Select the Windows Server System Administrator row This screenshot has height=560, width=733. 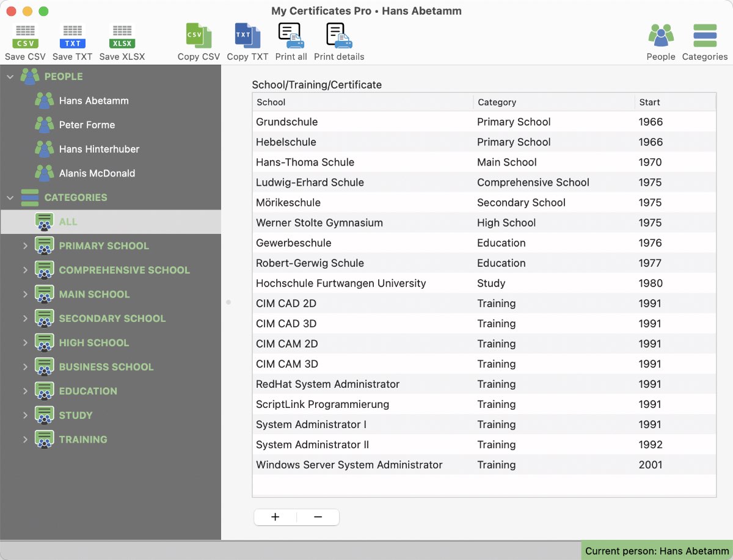tap(484, 464)
